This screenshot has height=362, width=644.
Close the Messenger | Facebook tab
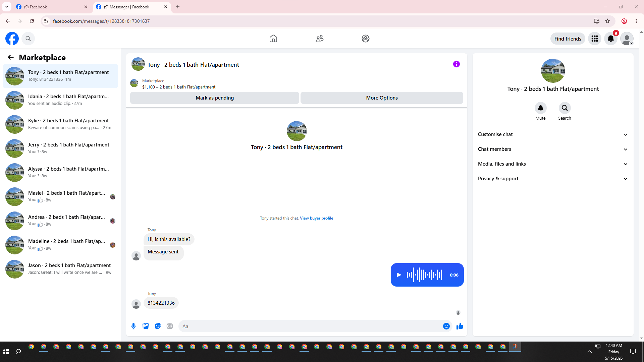(x=166, y=7)
